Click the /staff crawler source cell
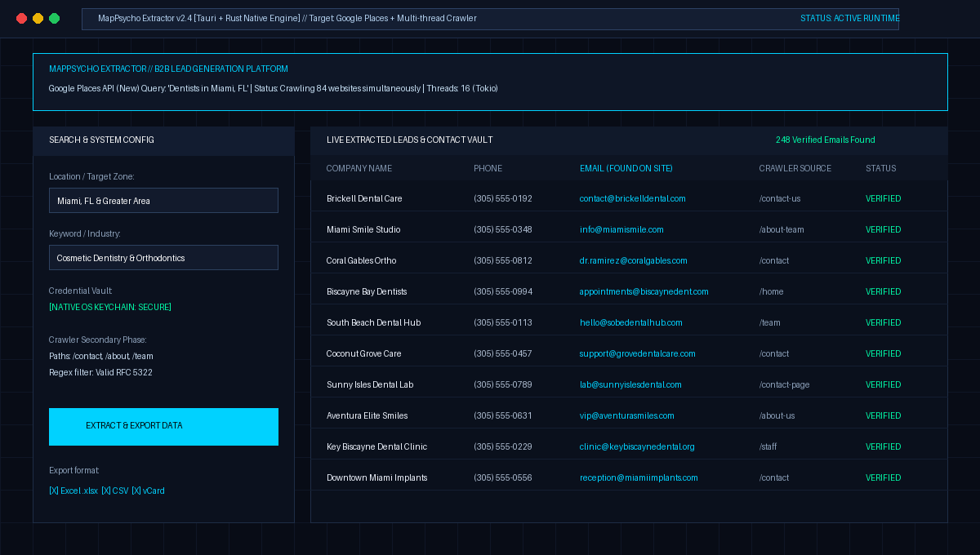980x555 pixels. [768, 447]
